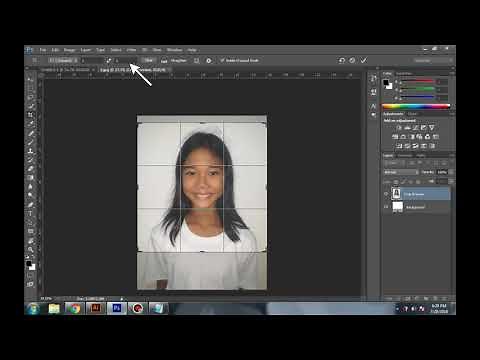Toggle Quick Mask mode

click(x=30, y=275)
